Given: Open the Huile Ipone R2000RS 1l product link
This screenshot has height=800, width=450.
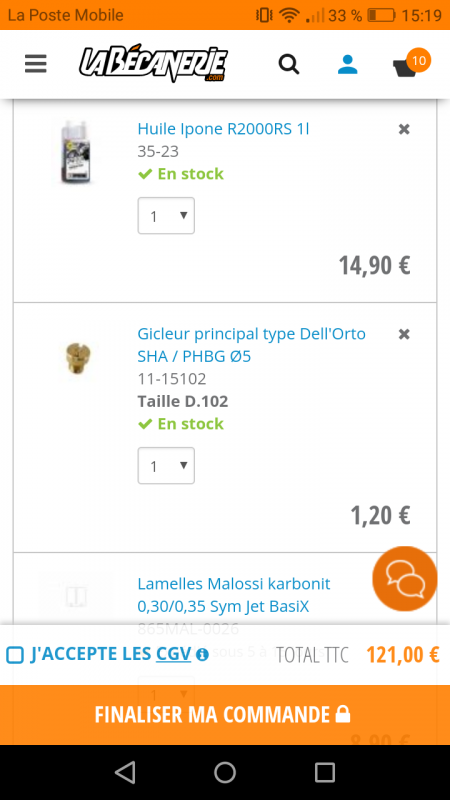Looking at the screenshot, I should (x=223, y=129).
